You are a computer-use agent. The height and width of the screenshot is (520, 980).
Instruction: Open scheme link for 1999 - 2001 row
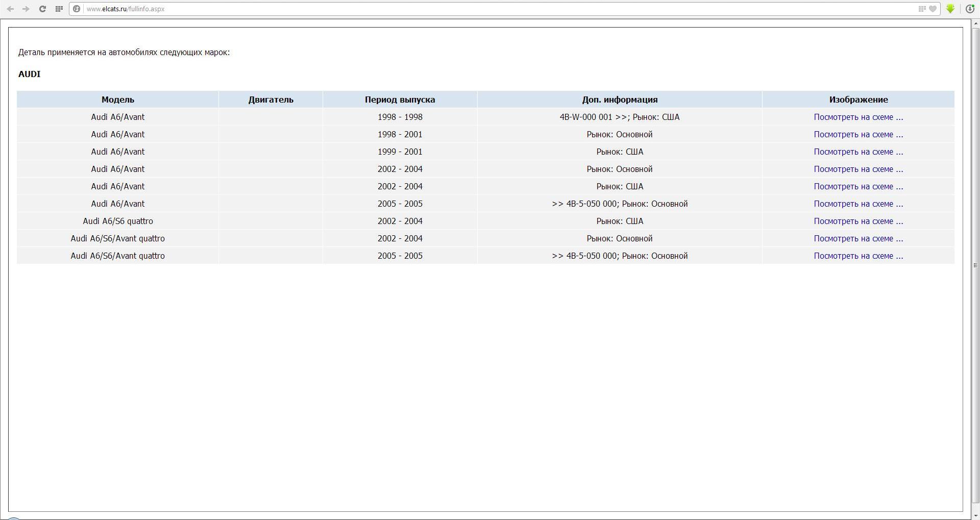(858, 152)
